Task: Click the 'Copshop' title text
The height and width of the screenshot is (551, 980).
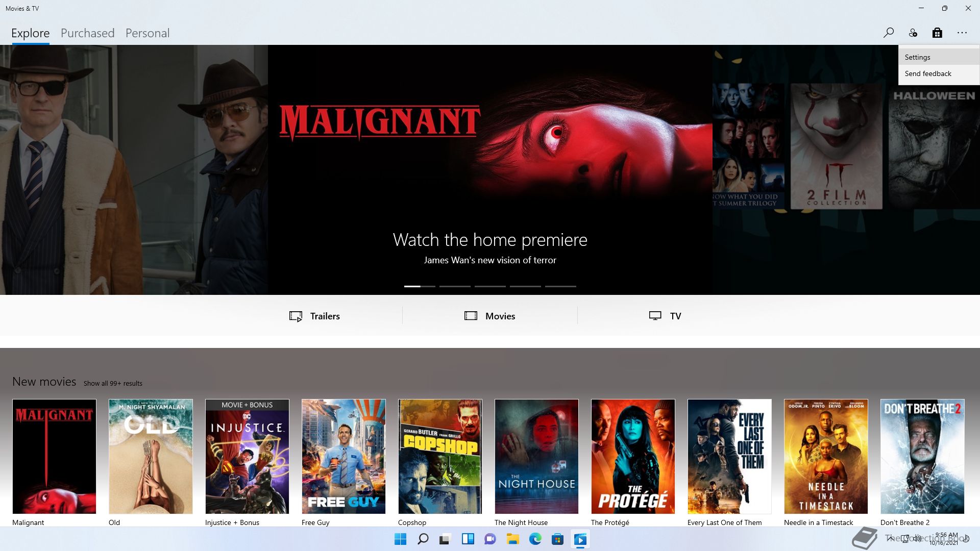Action: (x=412, y=522)
